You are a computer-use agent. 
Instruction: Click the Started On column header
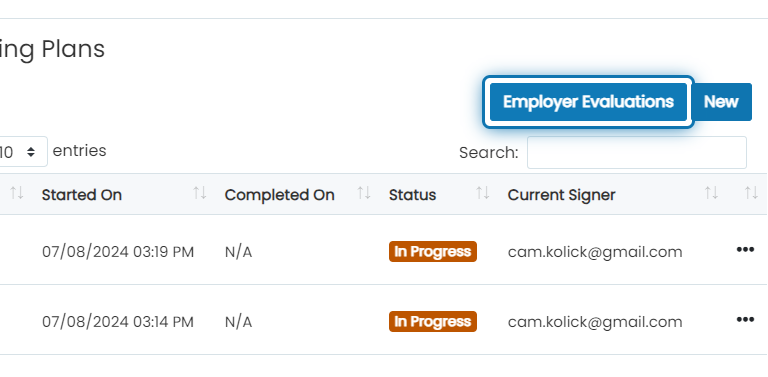point(81,195)
